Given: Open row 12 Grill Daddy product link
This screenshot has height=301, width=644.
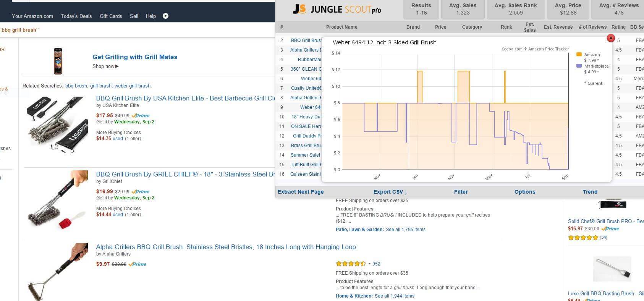Looking at the screenshot, I should 307,136.
